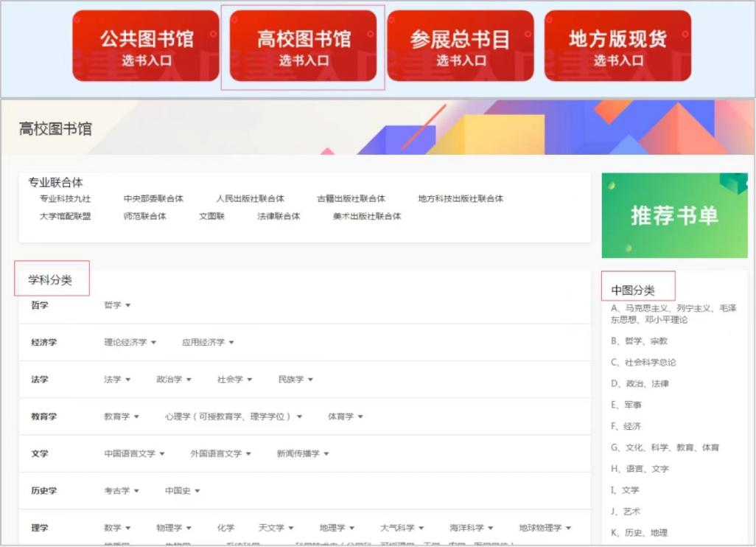This screenshot has height=547, width=756.
Task: Open the 美术出版社联合体 link
Action: click(367, 217)
